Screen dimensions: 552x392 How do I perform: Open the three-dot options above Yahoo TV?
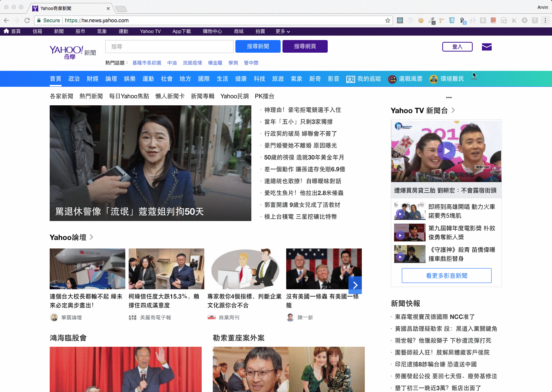(x=449, y=98)
